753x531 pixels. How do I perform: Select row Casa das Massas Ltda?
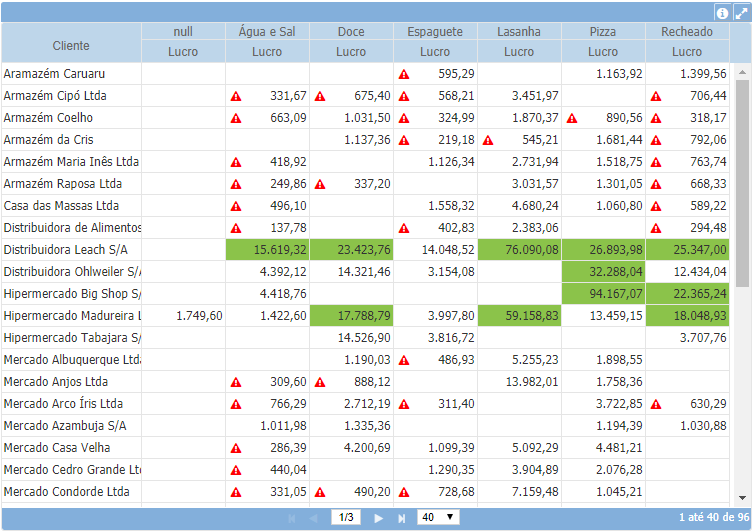[x=365, y=205]
